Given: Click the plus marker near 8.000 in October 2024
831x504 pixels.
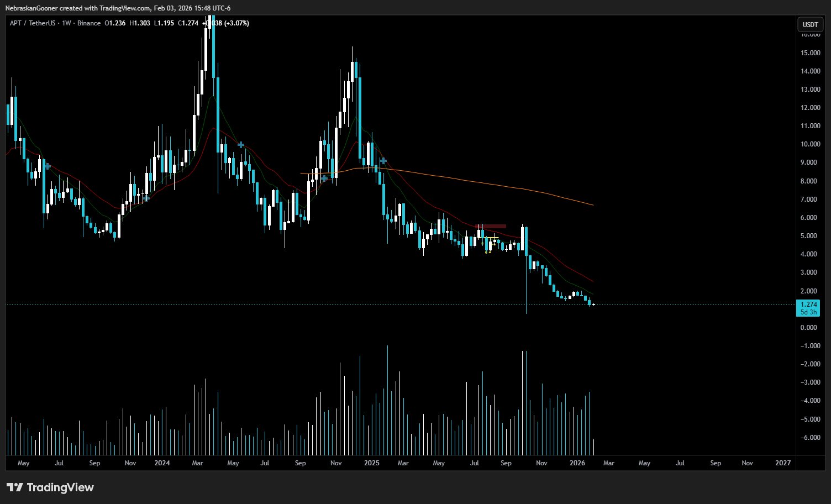Looking at the screenshot, I should (324, 179).
